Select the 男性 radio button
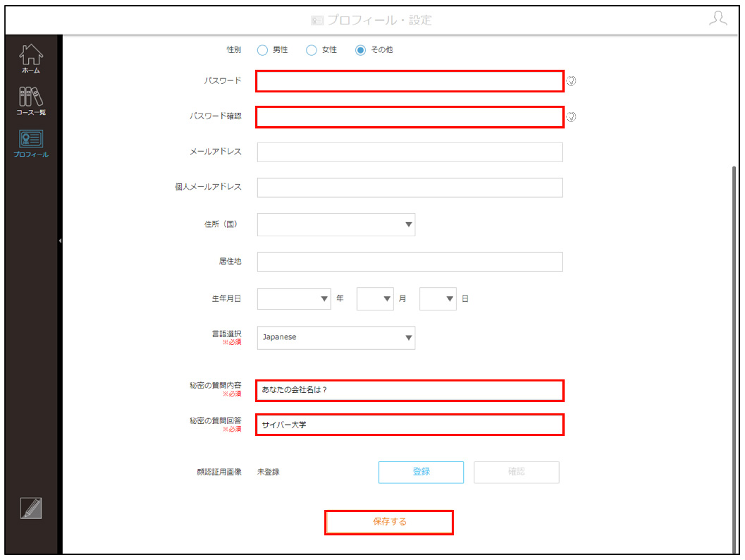Viewport: 745px width, 560px height. [262, 50]
